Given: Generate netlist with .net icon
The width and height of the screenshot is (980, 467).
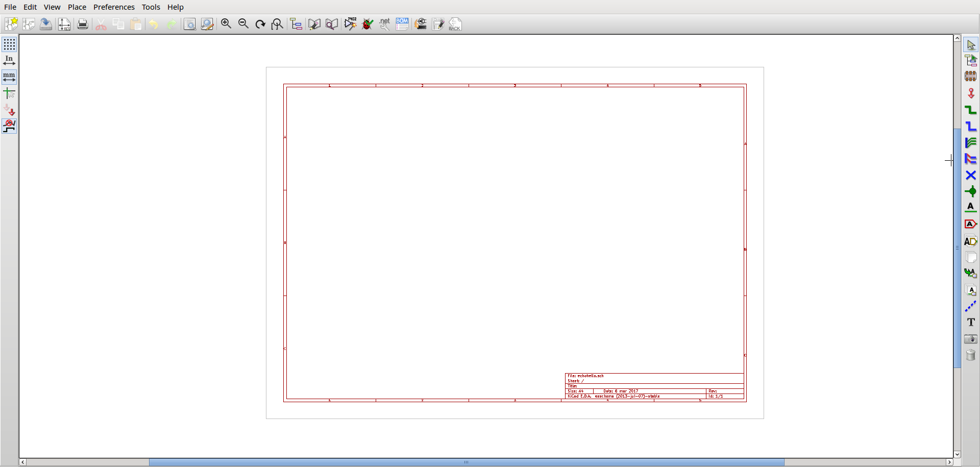Looking at the screenshot, I should pos(385,24).
